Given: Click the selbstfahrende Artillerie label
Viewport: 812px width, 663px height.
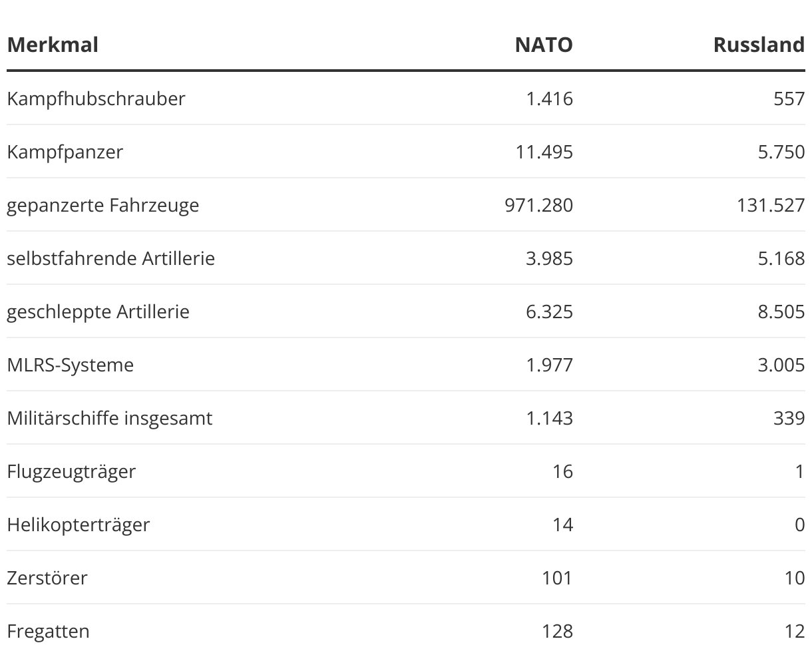Looking at the screenshot, I should (x=110, y=258).
